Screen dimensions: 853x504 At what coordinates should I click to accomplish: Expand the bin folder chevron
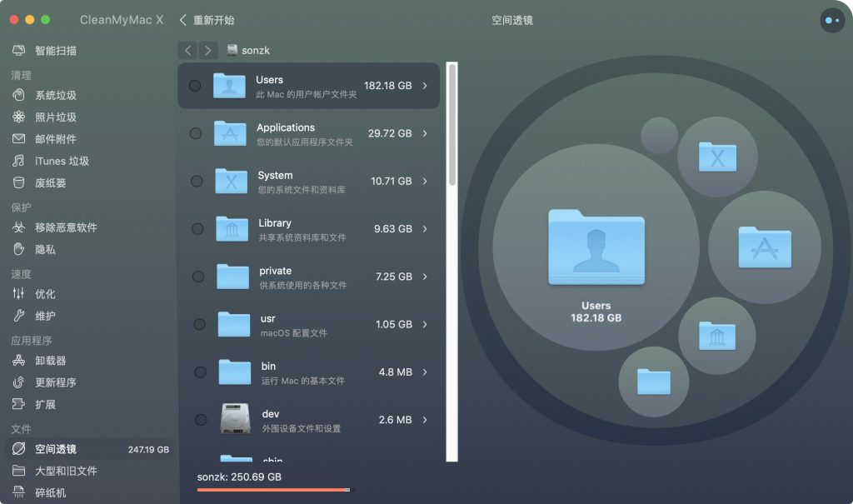[425, 372]
